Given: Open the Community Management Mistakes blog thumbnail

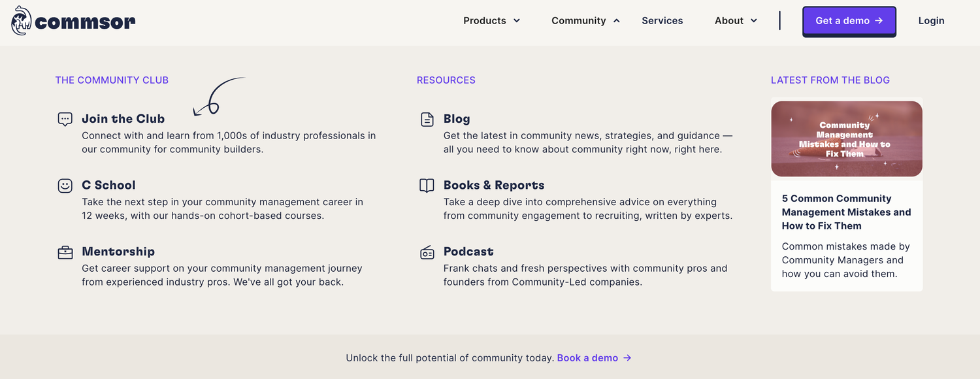Looking at the screenshot, I should tap(847, 139).
